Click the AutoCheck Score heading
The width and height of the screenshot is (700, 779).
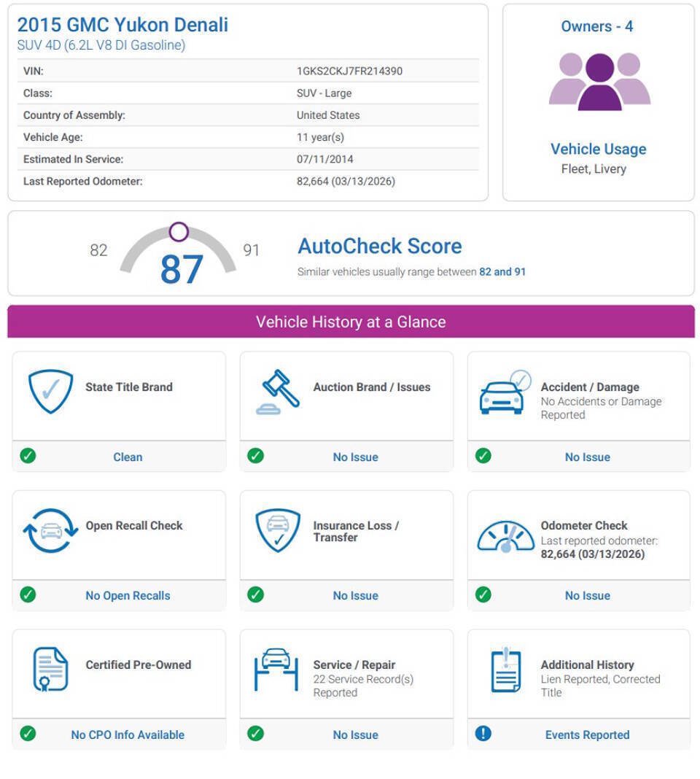coord(380,247)
